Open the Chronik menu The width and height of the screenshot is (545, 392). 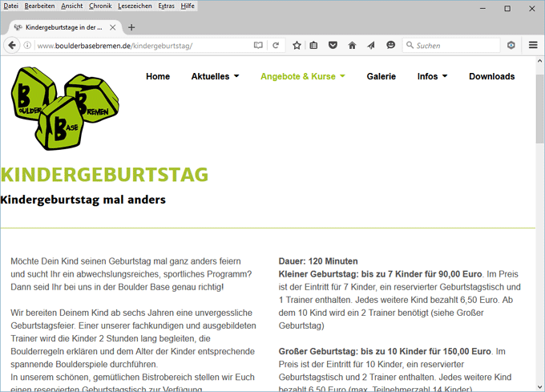click(x=100, y=6)
